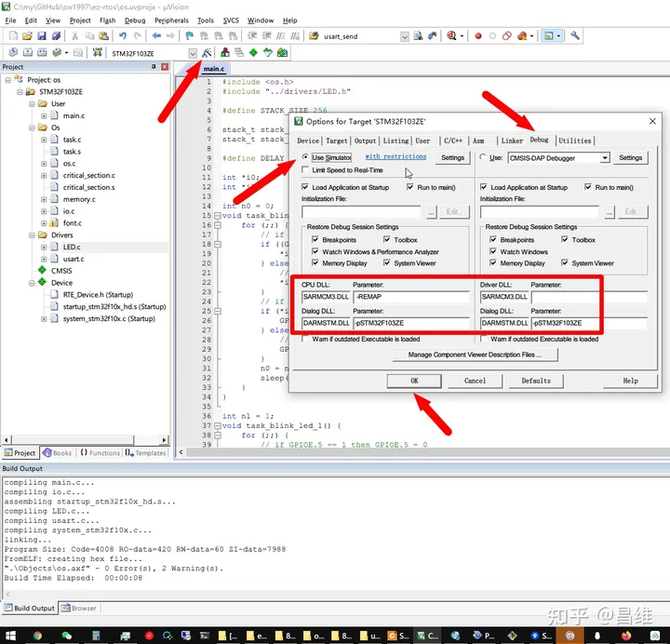Image resolution: width=670 pixels, height=644 pixels.
Task: Toggle Watch Windows & Performance Analyzer checkbox
Action: (315, 251)
